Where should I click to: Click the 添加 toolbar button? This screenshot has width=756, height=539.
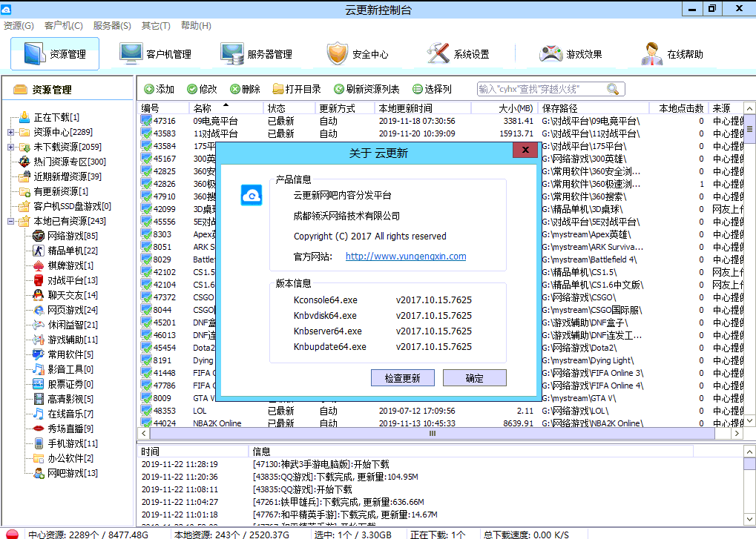point(159,89)
